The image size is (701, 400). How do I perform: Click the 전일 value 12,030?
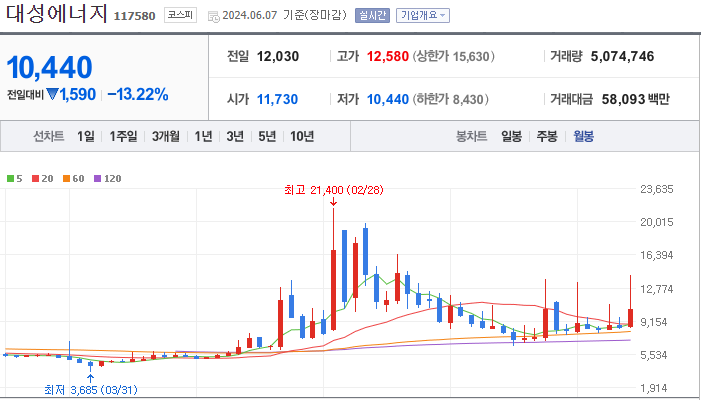click(x=278, y=56)
